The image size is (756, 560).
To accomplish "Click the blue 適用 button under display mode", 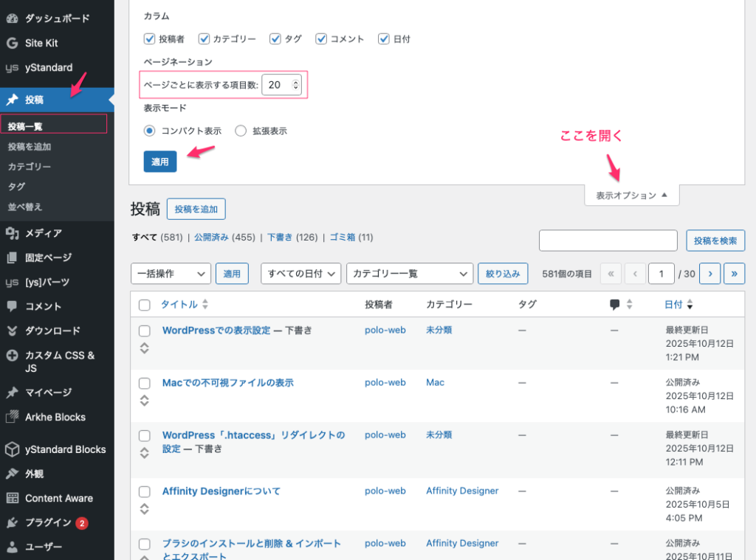I will pyautogui.click(x=160, y=162).
